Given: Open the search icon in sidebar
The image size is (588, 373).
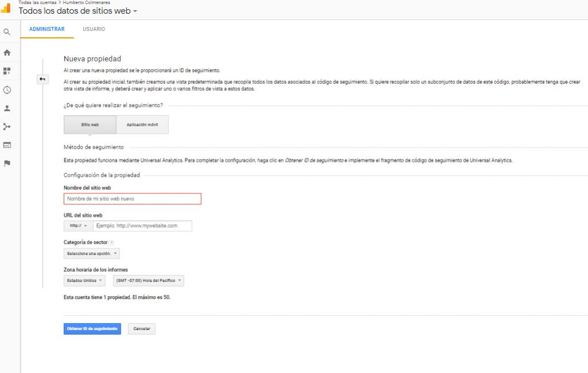Looking at the screenshot, I should coord(7,32).
